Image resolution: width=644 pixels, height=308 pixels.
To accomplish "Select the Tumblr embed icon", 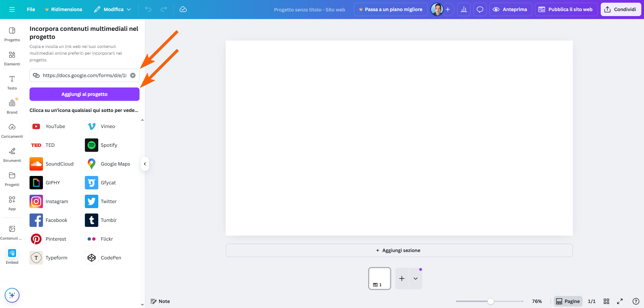I will click(92, 220).
